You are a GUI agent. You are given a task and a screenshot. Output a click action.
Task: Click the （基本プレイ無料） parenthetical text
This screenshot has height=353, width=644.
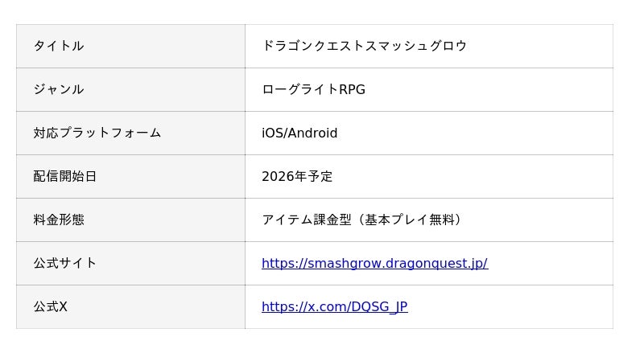tap(409, 220)
